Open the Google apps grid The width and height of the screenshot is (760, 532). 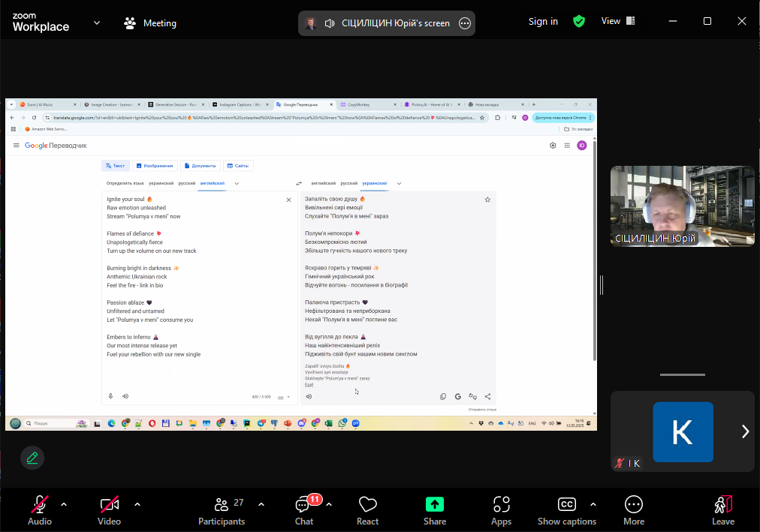coord(567,146)
